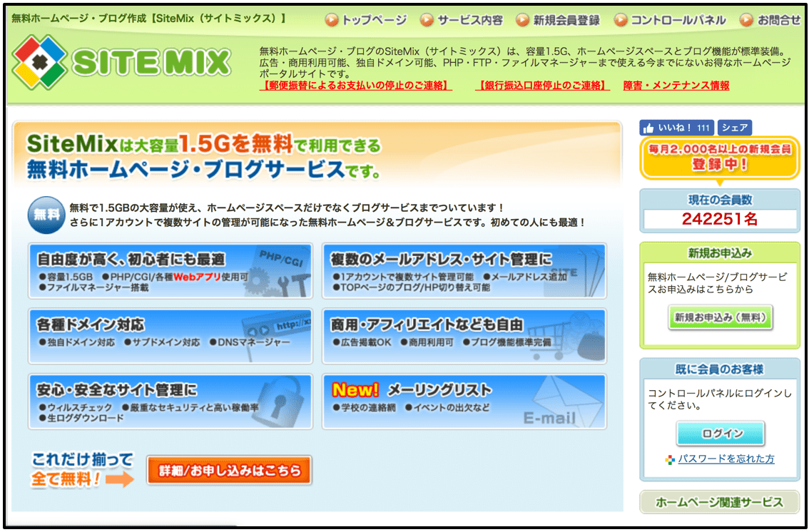Click the 現在の会員数 heading

(x=720, y=200)
